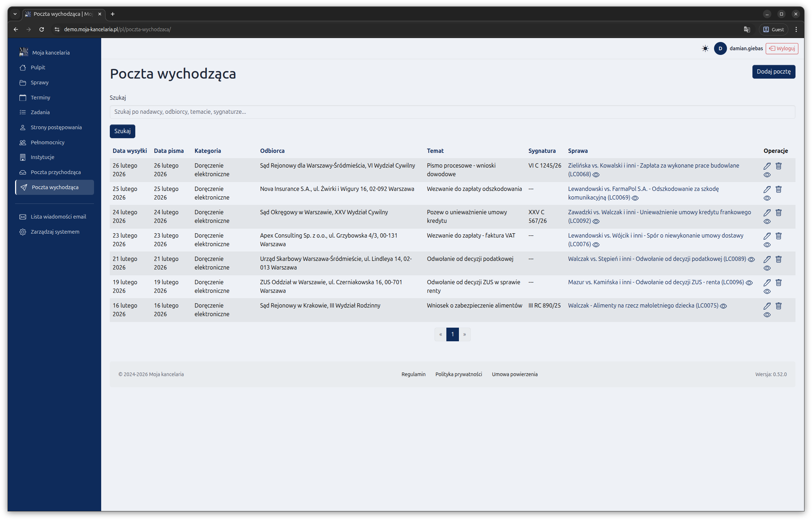Toggle the light/dark theme sun icon

705,48
